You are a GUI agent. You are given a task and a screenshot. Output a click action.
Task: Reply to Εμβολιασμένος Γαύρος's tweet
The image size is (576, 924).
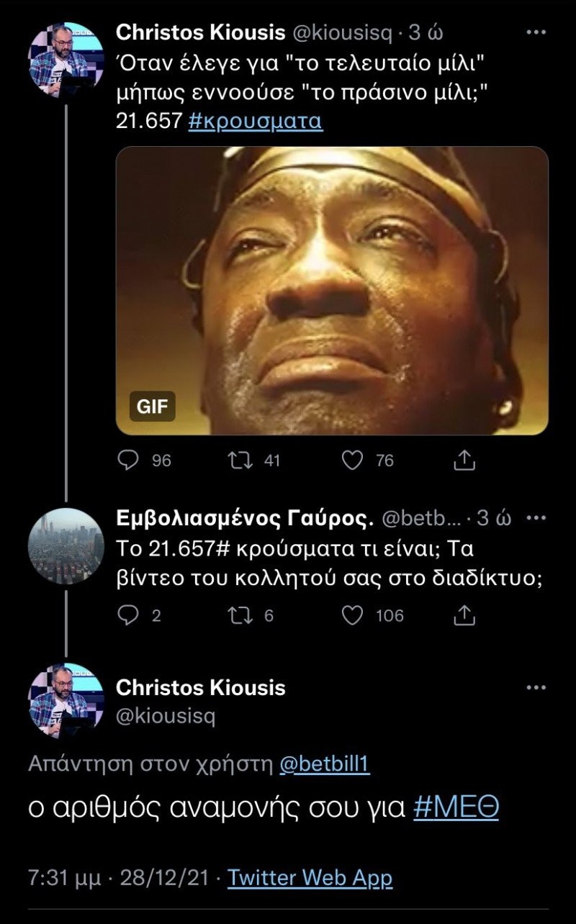[127, 615]
